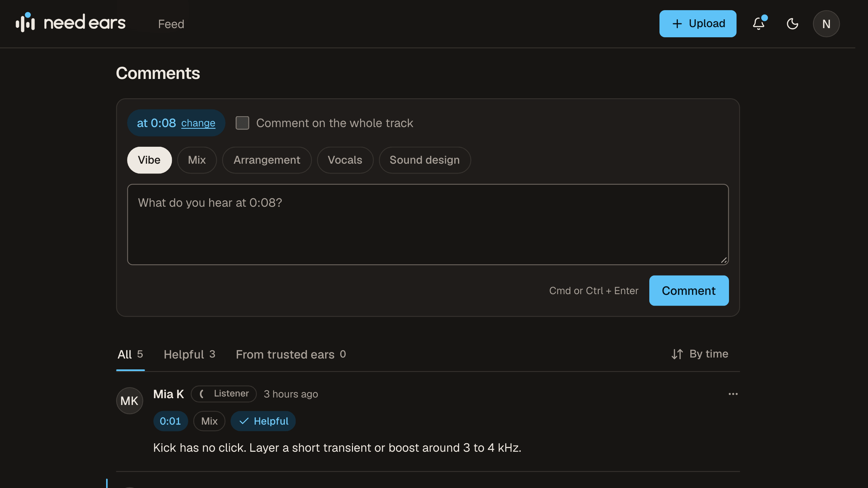868x488 pixels.
Task: Open Mia K comment options menu
Action: pyautogui.click(x=733, y=394)
